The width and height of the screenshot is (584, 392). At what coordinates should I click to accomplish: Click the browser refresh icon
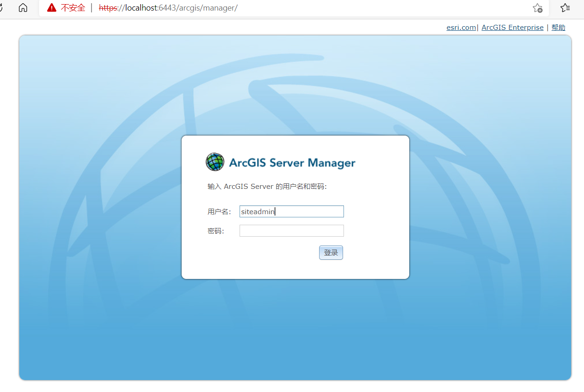pos(1,8)
